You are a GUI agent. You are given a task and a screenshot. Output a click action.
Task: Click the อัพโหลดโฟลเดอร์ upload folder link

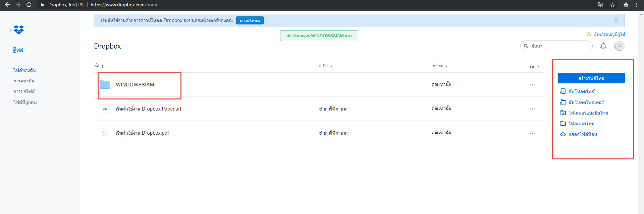(586, 102)
